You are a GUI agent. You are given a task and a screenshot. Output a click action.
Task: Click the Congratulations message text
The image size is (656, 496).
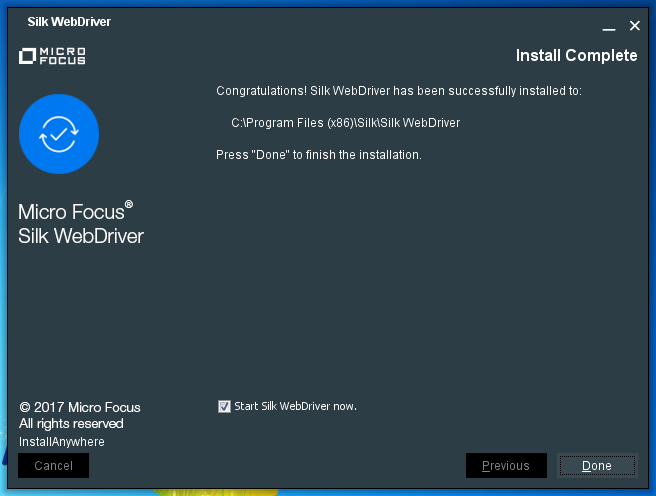(x=399, y=91)
